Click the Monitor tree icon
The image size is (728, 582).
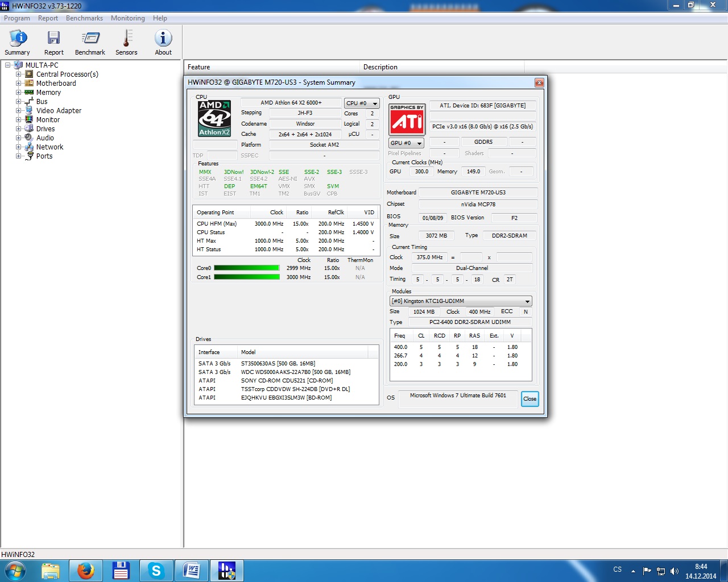pyautogui.click(x=29, y=119)
